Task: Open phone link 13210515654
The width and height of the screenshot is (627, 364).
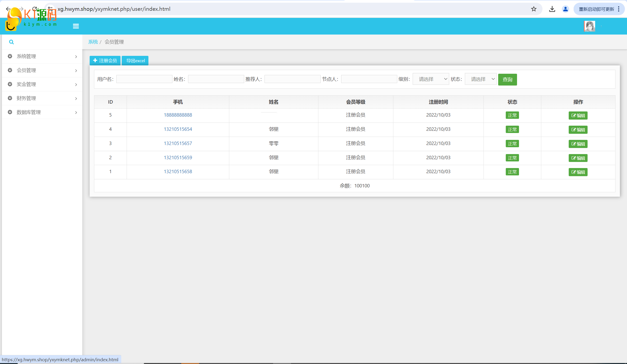Action: coord(178,129)
